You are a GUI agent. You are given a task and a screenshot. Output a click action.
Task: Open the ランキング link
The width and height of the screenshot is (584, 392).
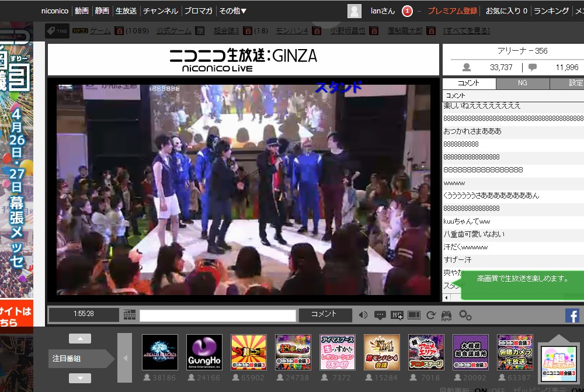[551, 11]
